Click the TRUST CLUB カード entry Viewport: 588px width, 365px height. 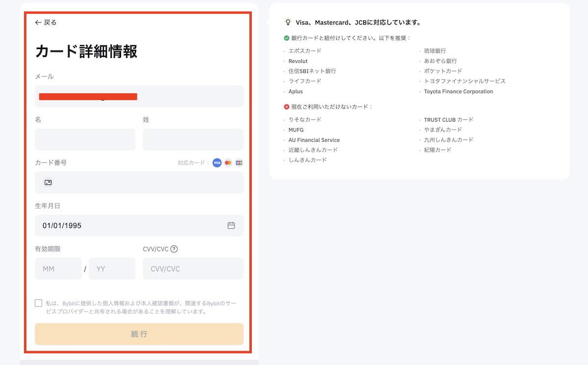click(449, 120)
